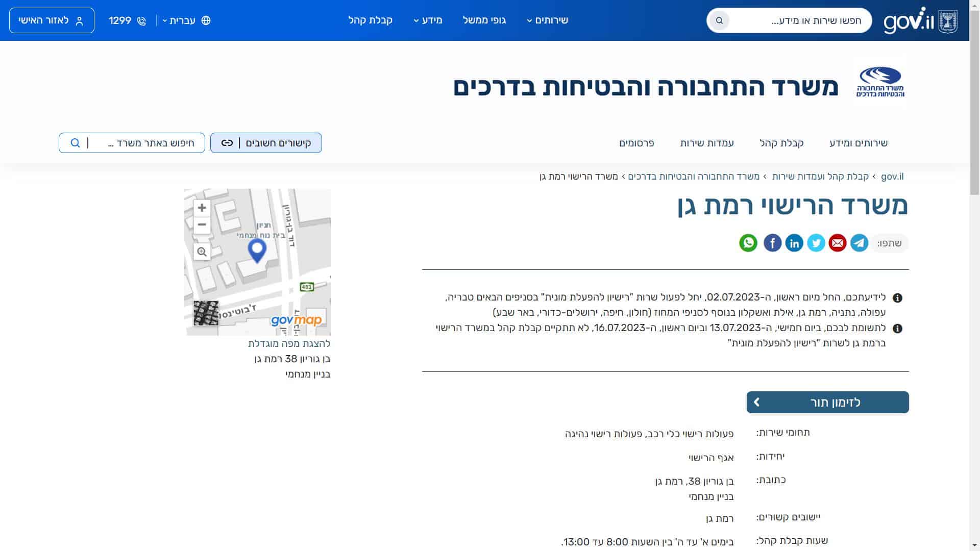Image resolution: width=980 pixels, height=551 pixels.
Task: Share page on Facebook icon
Action: click(x=772, y=243)
